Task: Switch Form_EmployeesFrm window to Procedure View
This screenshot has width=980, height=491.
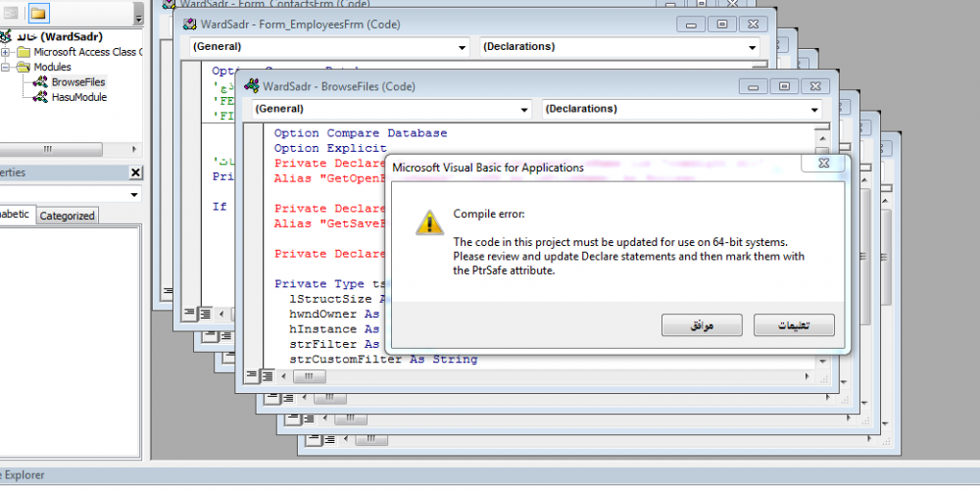Action: coord(189,314)
